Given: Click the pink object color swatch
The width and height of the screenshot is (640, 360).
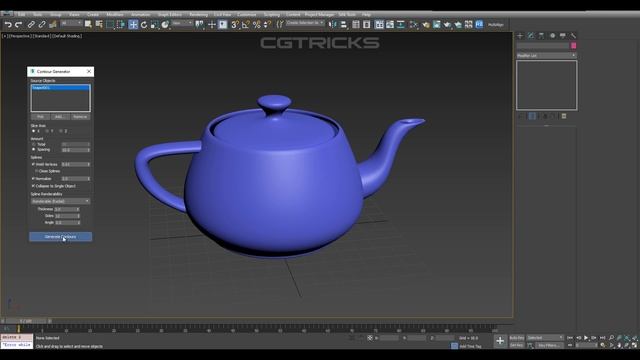Looking at the screenshot, I should pyautogui.click(x=573, y=46).
